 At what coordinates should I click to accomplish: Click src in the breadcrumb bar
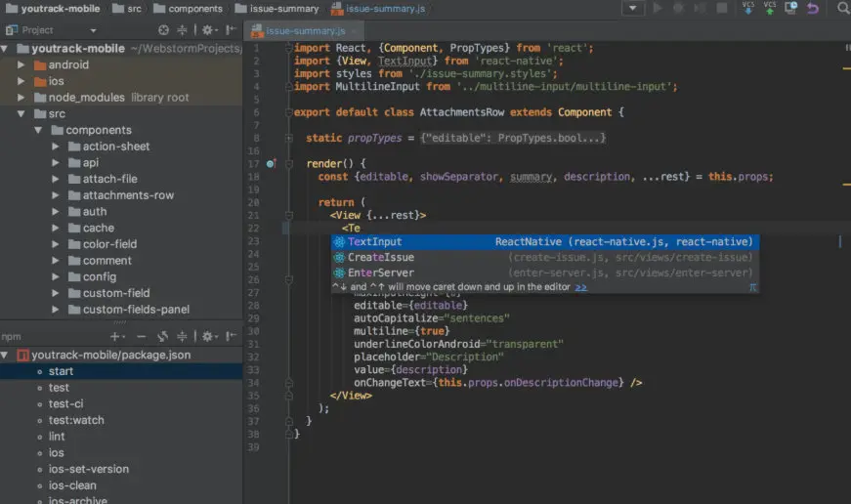(x=127, y=9)
